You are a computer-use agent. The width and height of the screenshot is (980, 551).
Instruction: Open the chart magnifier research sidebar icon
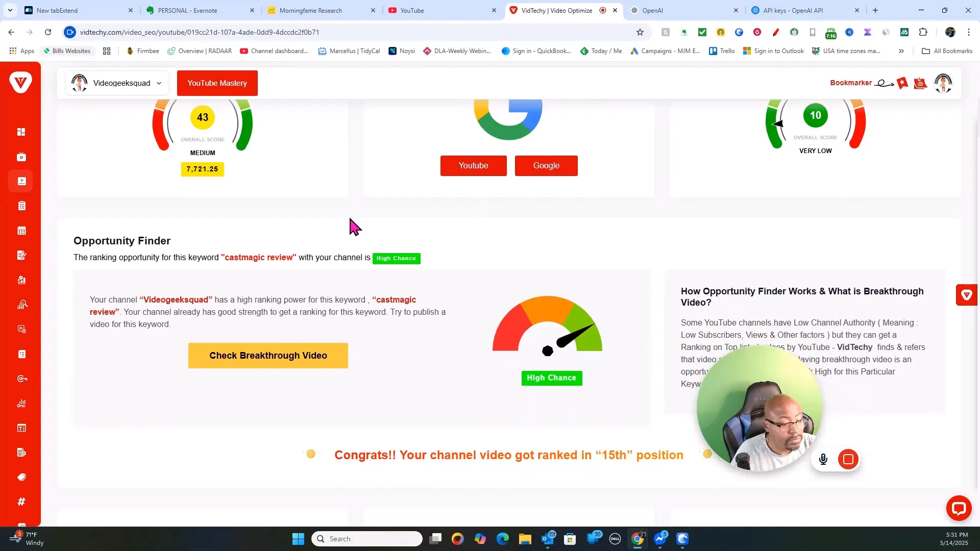click(x=21, y=305)
